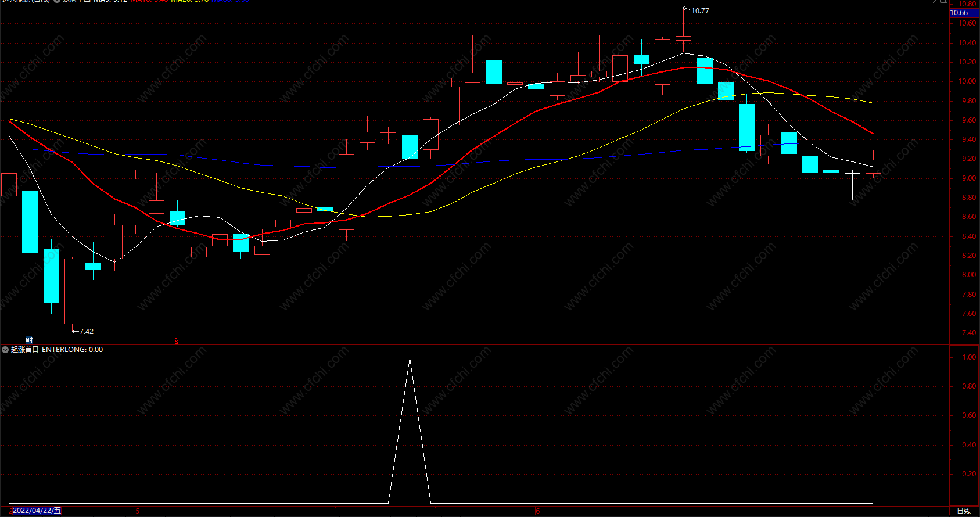Click the 0.60 indicator axis label
Image resolution: width=980 pixels, height=517 pixels.
point(969,415)
